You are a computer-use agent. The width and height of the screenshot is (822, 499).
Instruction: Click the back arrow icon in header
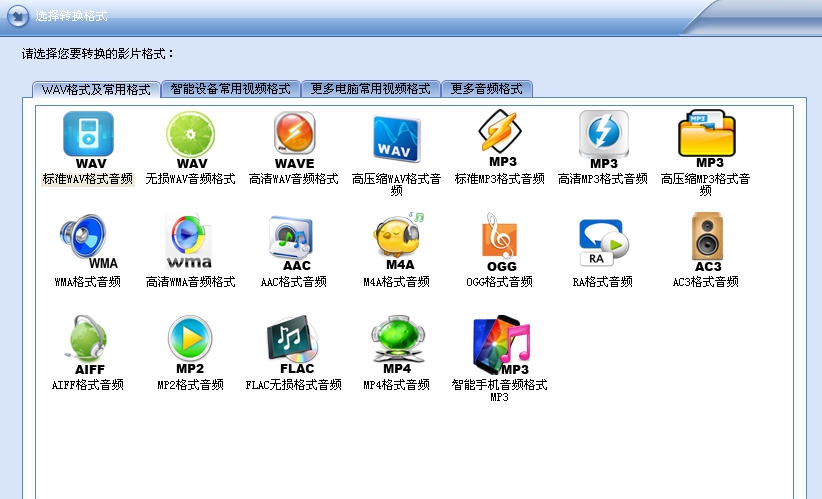coord(18,16)
